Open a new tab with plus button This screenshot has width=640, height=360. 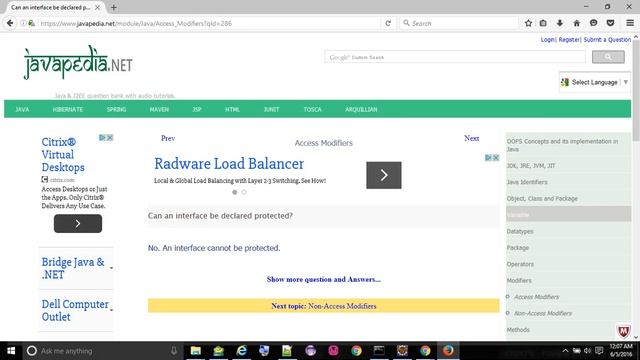point(113,7)
